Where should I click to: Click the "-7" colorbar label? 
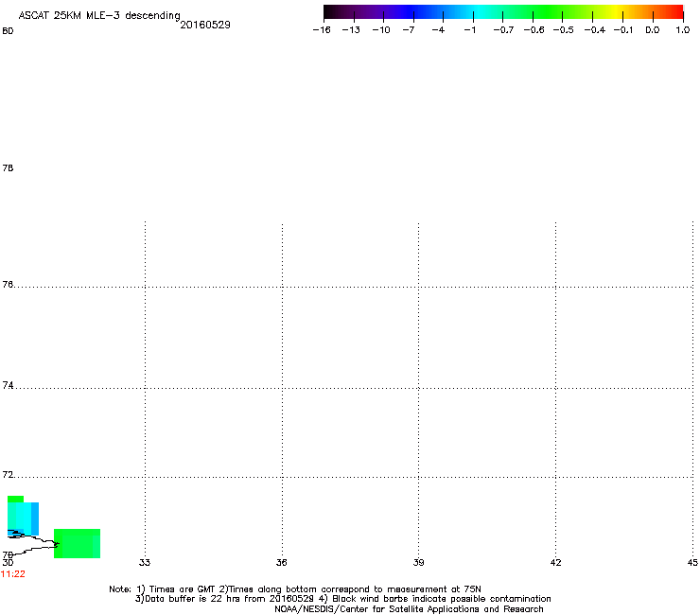point(409,30)
